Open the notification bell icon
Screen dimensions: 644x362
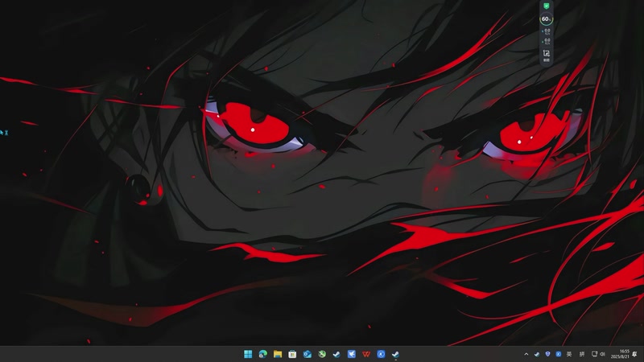point(635,354)
